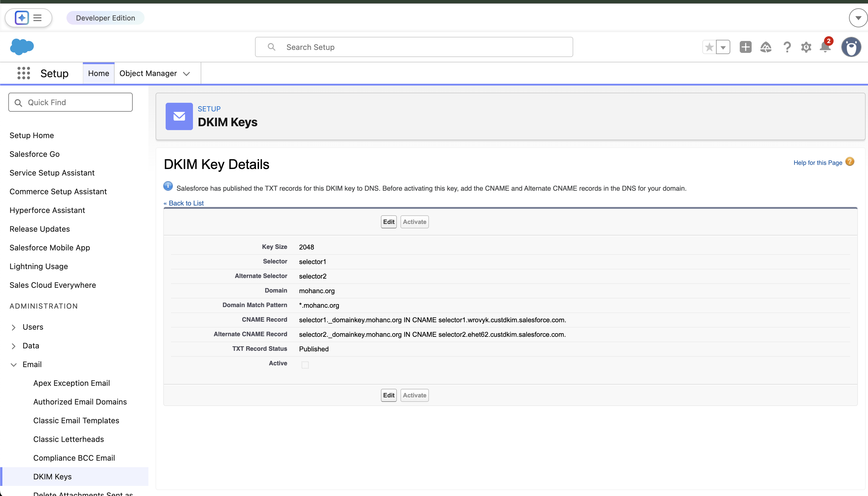This screenshot has width=868, height=496.
Task: Click the mohanc.org Domain value
Action: [x=317, y=290]
